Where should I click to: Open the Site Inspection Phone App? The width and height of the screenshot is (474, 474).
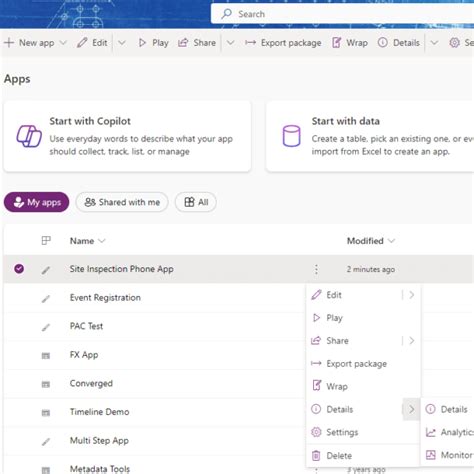tap(121, 269)
